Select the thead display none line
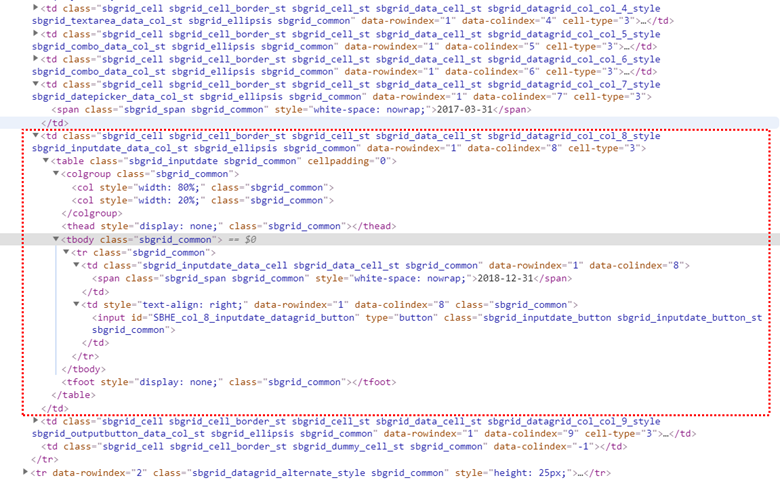The height and width of the screenshot is (480, 780). 229,226
